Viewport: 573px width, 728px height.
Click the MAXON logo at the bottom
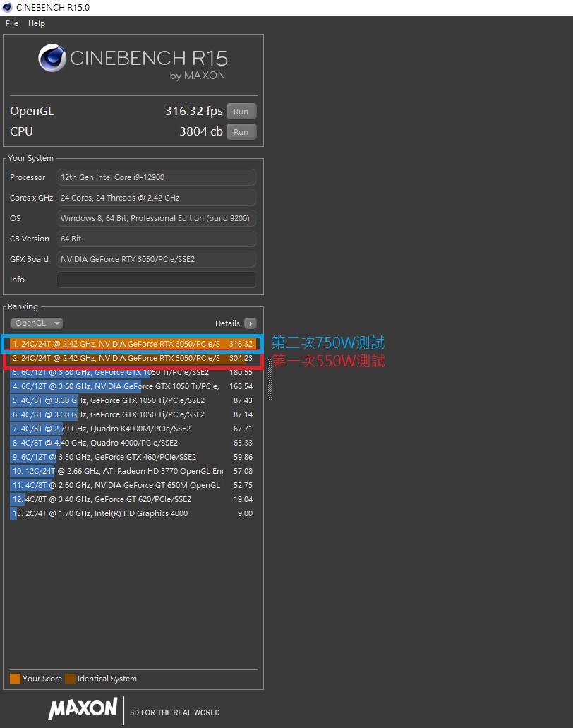tap(83, 708)
